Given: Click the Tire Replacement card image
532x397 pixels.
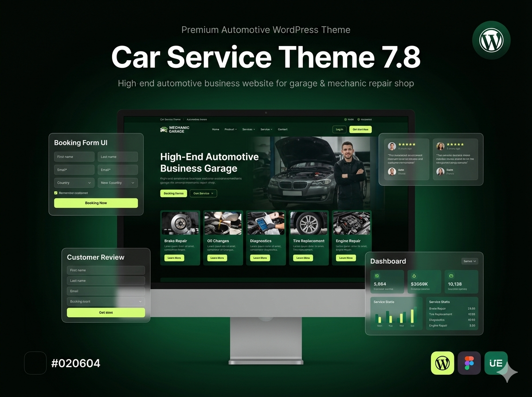Looking at the screenshot, I should click(x=309, y=223).
